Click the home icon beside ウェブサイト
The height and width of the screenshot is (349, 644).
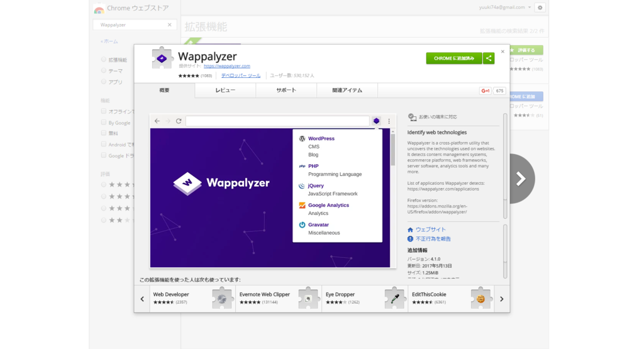pyautogui.click(x=410, y=230)
